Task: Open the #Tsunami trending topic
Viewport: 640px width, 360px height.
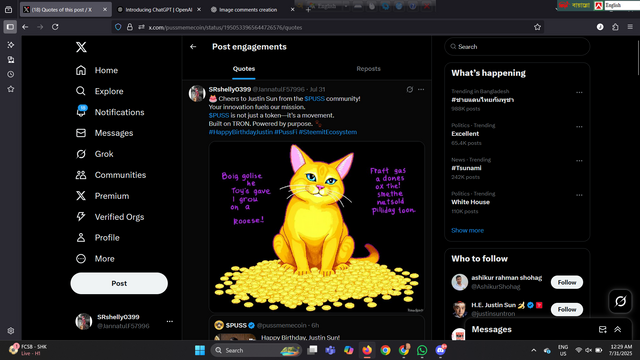Action: (x=467, y=168)
